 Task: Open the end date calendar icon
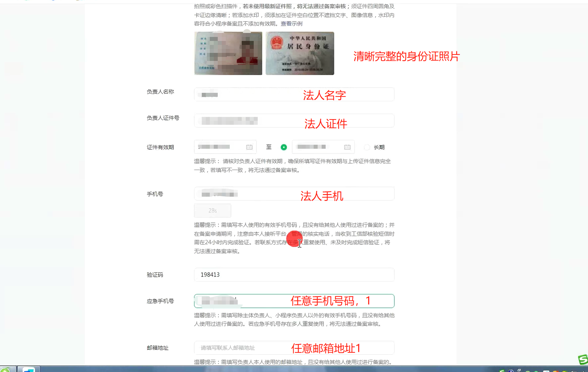point(347,147)
